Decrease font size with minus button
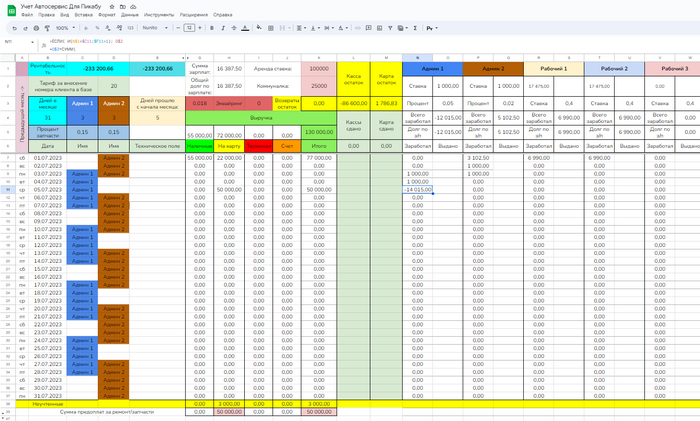 tap(177, 28)
